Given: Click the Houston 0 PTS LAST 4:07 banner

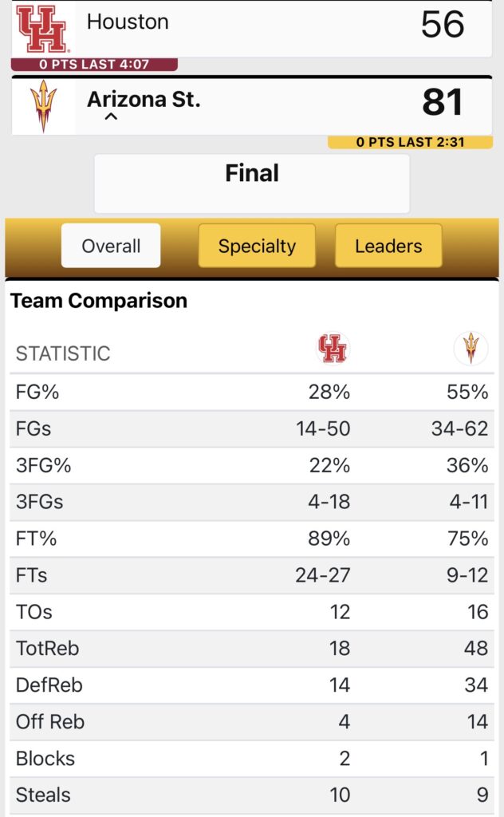Looking at the screenshot, I should click(x=94, y=65).
